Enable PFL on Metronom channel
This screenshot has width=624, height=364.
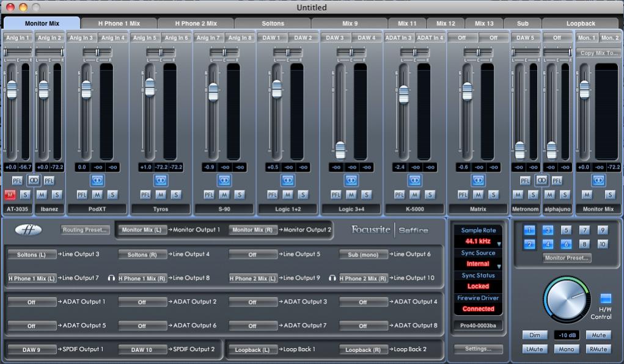pos(525,181)
